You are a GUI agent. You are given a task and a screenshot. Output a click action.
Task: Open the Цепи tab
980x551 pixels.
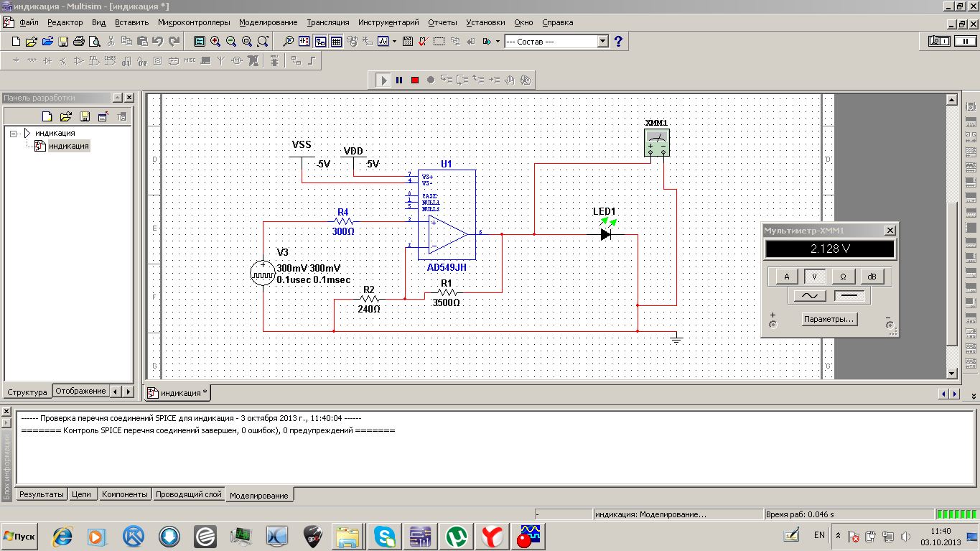(82, 494)
